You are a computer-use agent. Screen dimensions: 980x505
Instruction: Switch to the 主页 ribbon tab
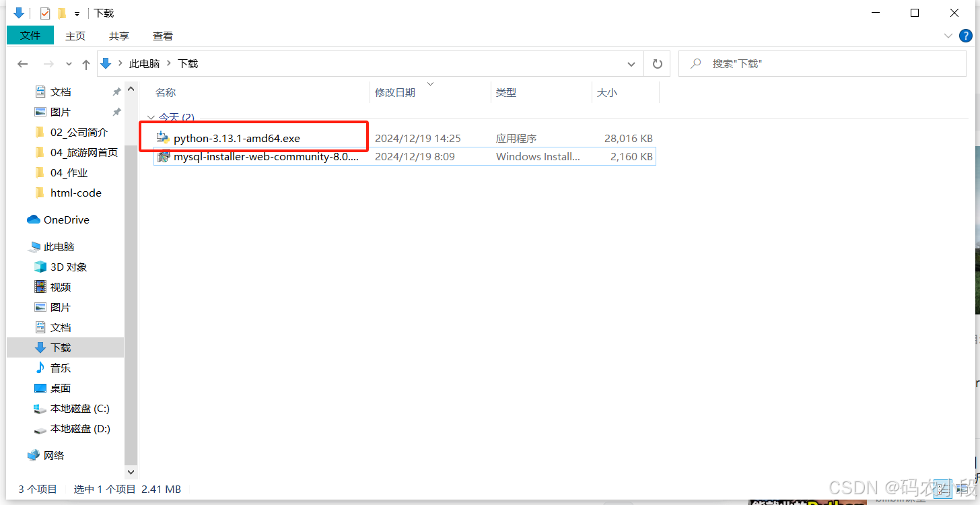[75, 36]
